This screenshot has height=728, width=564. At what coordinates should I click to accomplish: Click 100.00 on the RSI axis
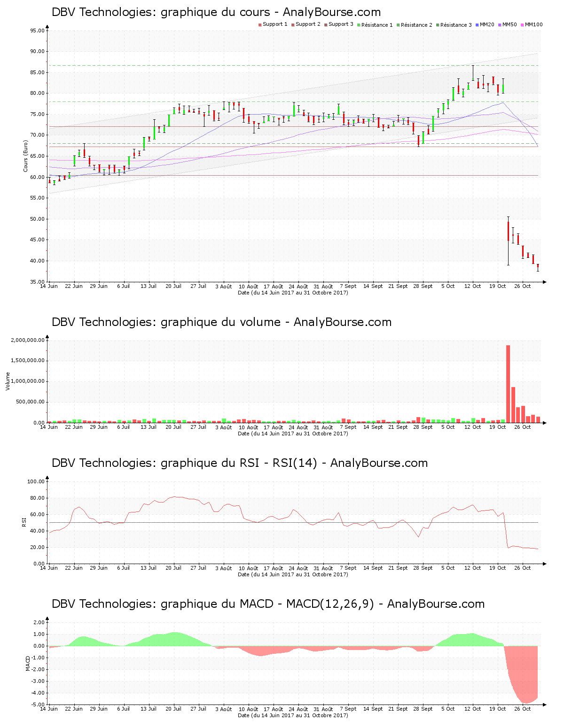click(x=36, y=482)
